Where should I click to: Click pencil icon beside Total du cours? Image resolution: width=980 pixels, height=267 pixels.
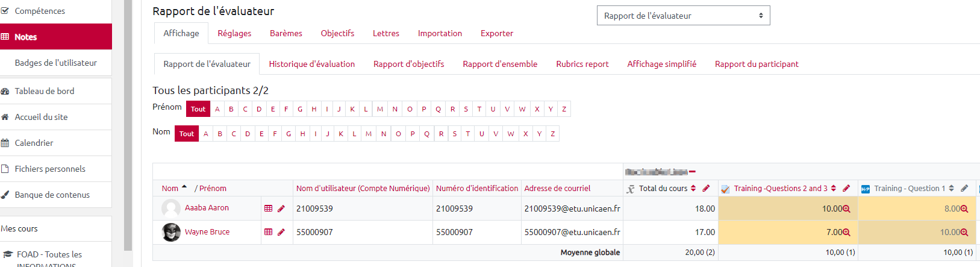(x=706, y=189)
